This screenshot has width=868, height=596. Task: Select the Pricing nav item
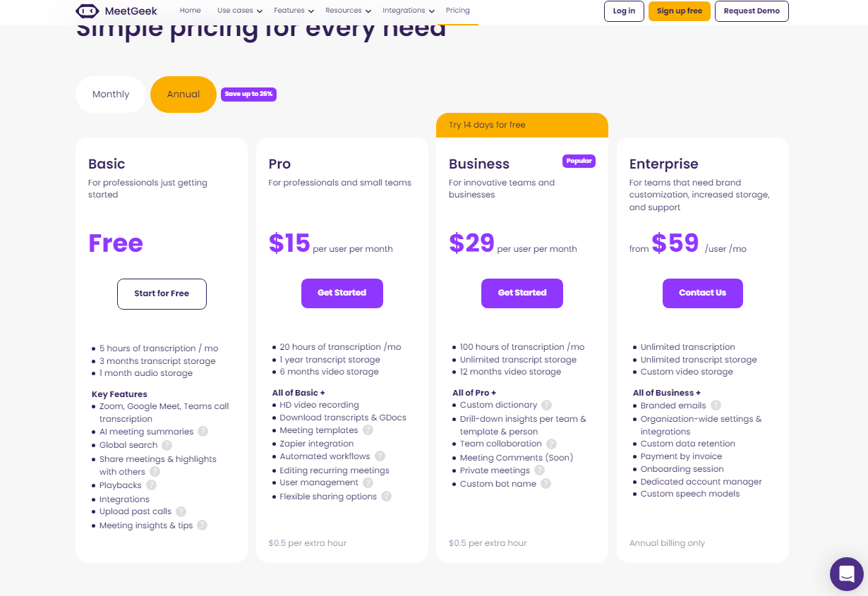click(x=458, y=11)
